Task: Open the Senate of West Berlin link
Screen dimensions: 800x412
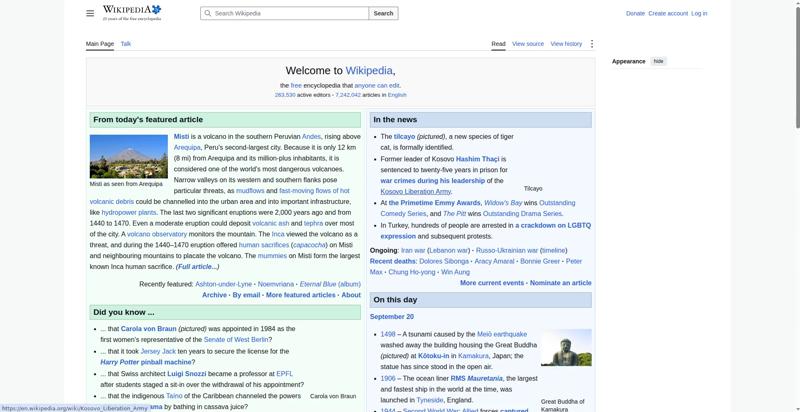Action: coord(236,340)
